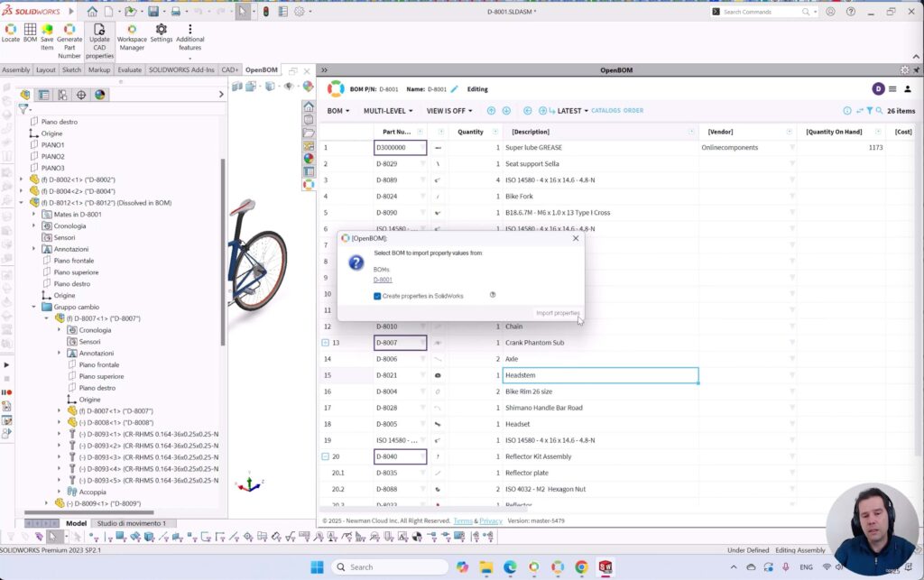The width and height of the screenshot is (924, 580).
Task: Expand D-8004<2> tree node
Action: [x=22, y=191]
